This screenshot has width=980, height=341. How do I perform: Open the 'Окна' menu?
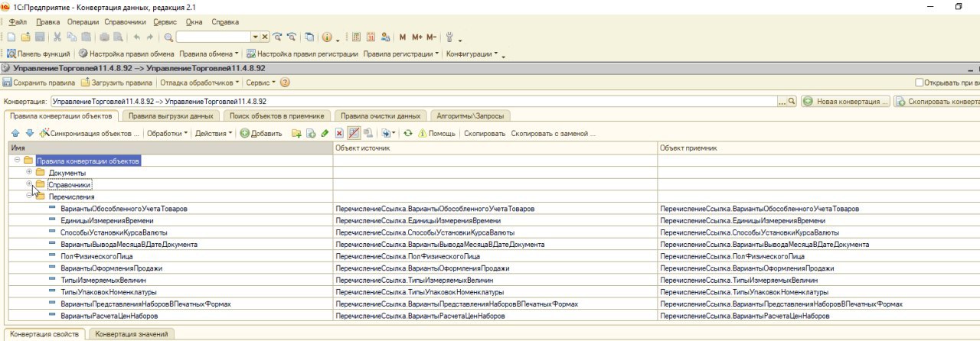194,22
